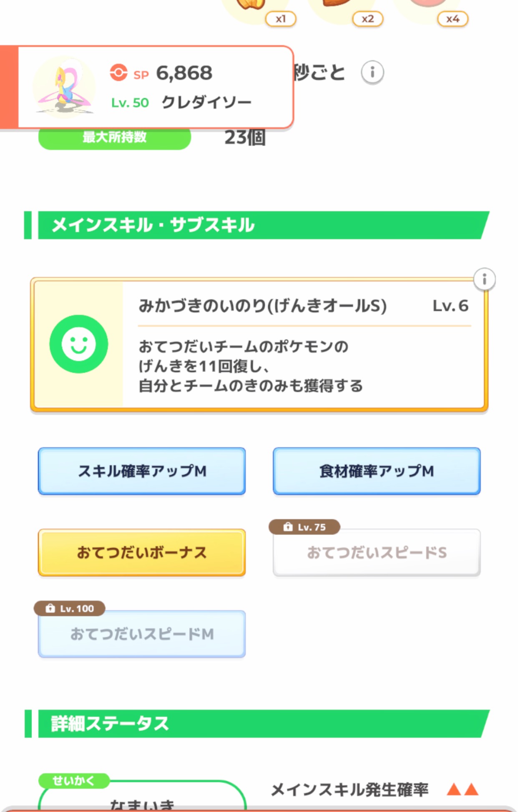The width and height of the screenshot is (518, 812).
Task: Tap the 詳細ステータス section header
Action: point(256,724)
